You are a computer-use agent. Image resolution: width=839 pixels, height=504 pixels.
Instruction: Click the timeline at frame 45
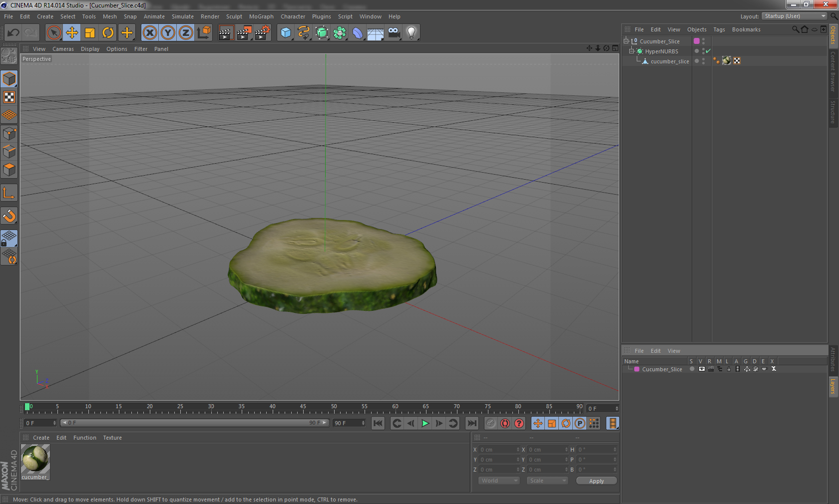tap(303, 408)
